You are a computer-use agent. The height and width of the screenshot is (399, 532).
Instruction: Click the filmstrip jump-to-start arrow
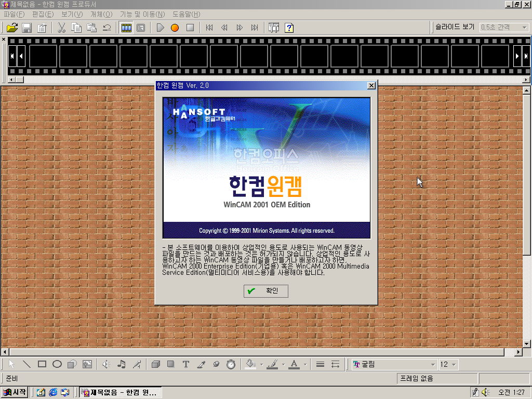pos(12,56)
